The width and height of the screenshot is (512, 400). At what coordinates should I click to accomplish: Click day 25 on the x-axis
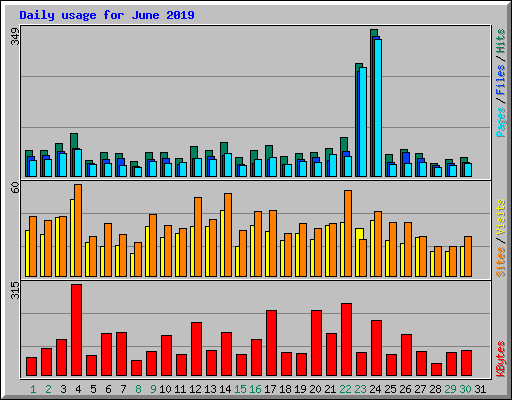[390, 389]
